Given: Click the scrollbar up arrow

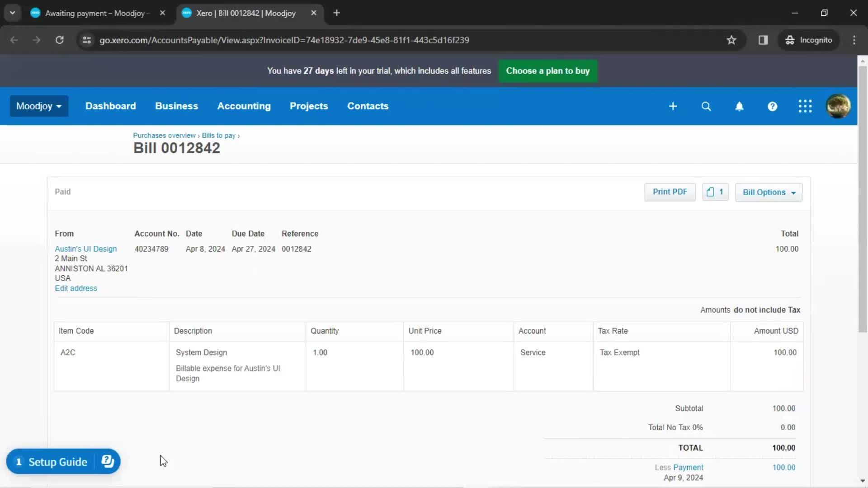Looking at the screenshot, I should [x=862, y=61].
